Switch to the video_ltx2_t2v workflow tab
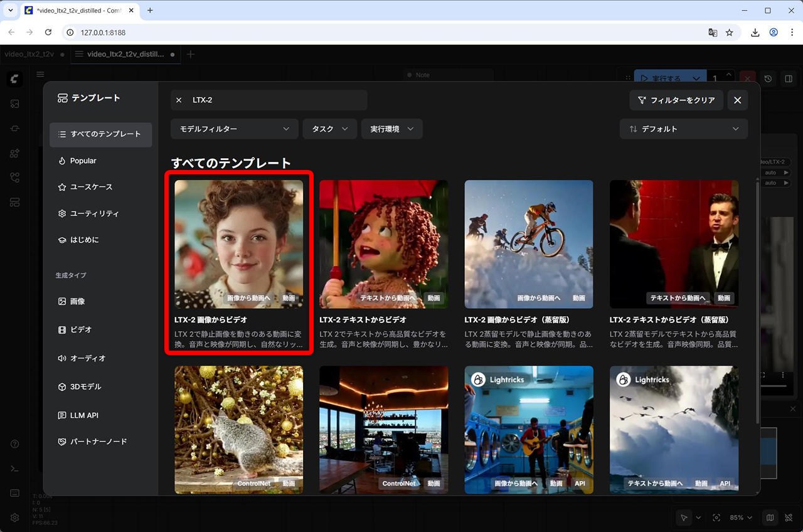The width and height of the screenshot is (803, 532). point(29,55)
